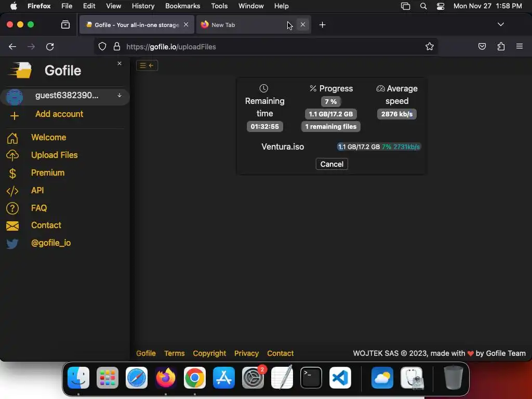Viewport: 532px width, 399px height.
Task: Click the 1.1 GB/17.2 GB badge under Progress
Action: click(331, 114)
